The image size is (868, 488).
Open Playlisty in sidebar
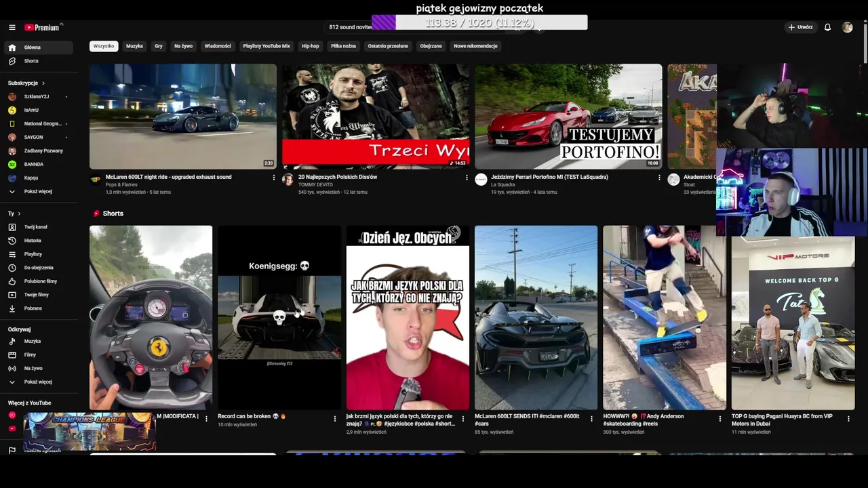(x=37, y=254)
